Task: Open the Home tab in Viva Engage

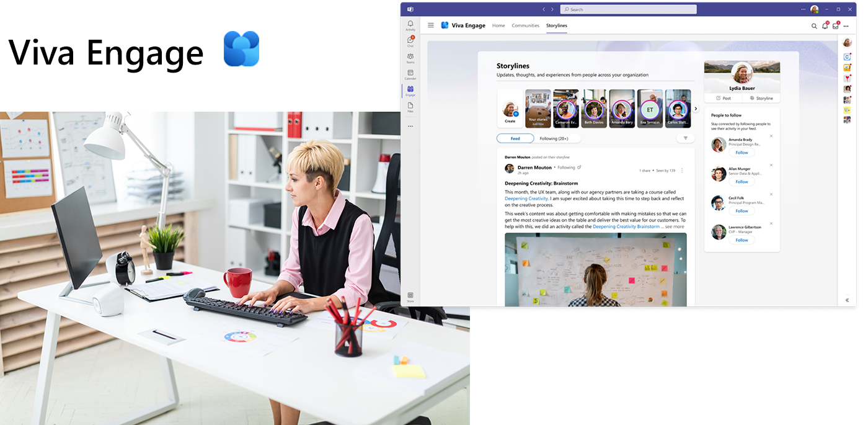Action: pos(498,25)
